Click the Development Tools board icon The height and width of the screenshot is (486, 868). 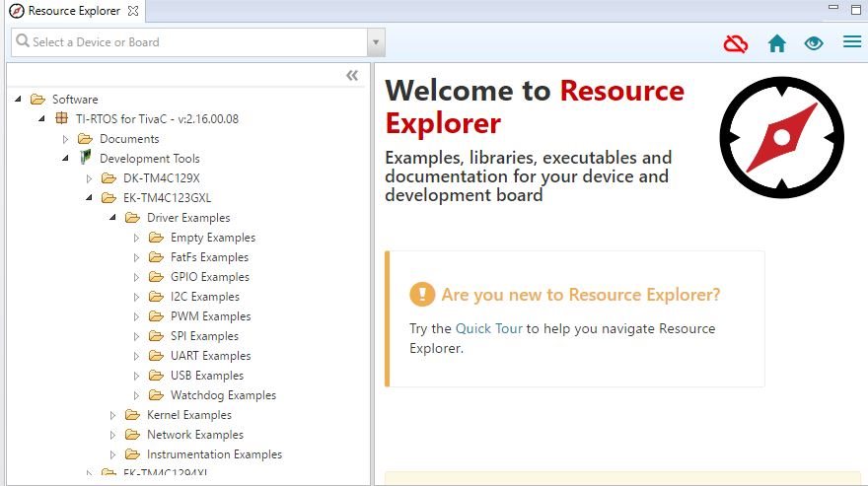click(x=85, y=158)
